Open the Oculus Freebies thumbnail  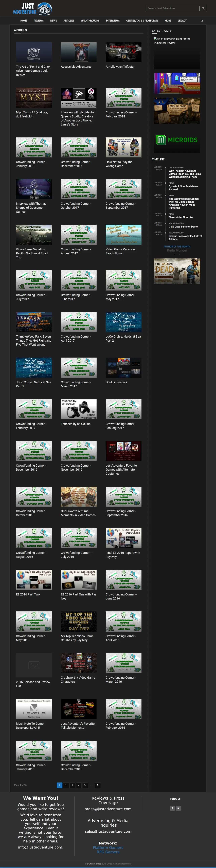tap(123, 368)
